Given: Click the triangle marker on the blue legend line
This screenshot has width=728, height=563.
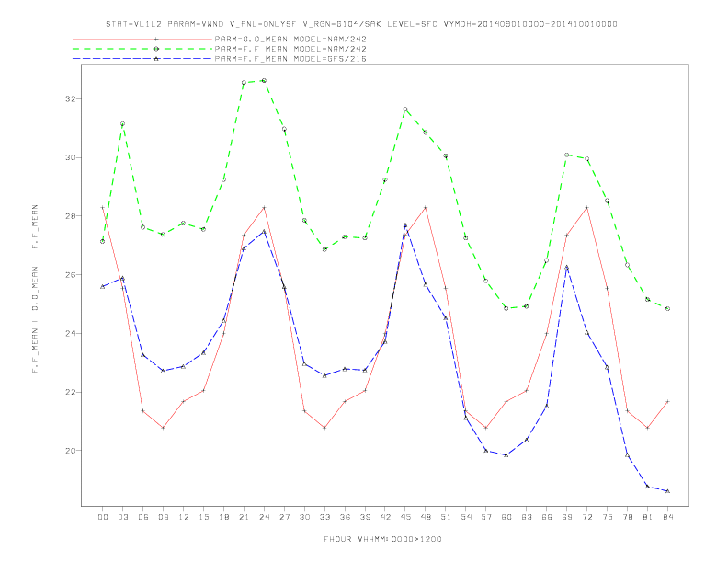Looking at the screenshot, I should coord(156,59).
